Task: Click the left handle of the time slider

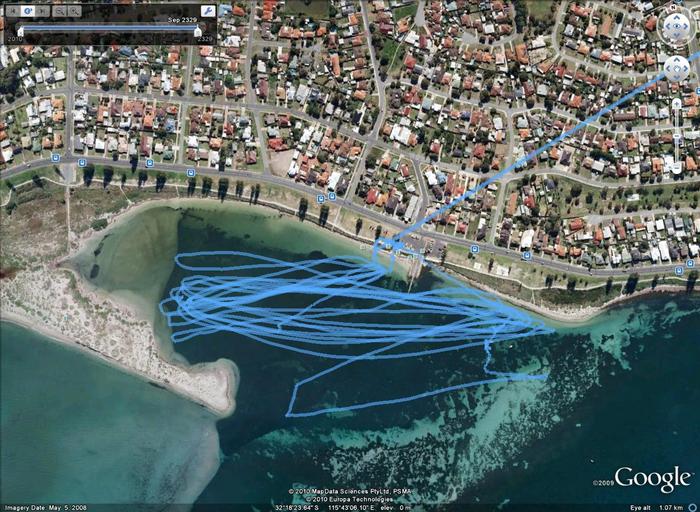Action: [20, 31]
